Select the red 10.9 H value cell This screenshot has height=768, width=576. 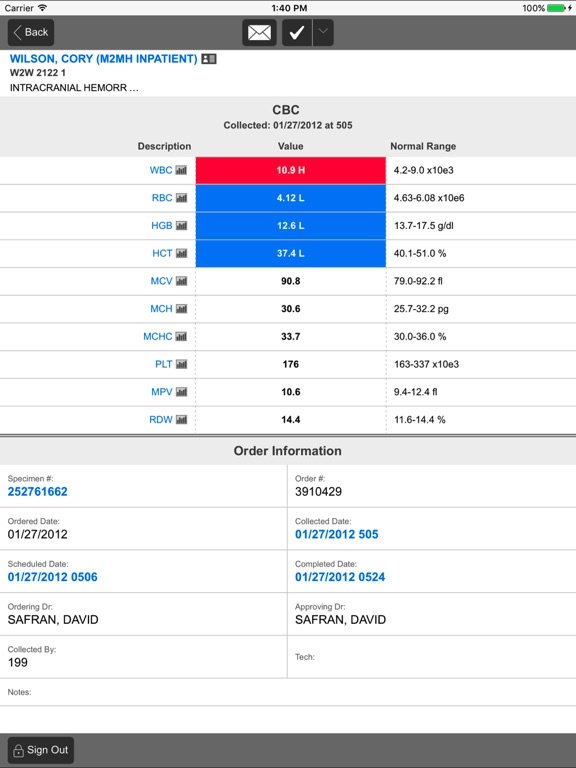coord(290,170)
